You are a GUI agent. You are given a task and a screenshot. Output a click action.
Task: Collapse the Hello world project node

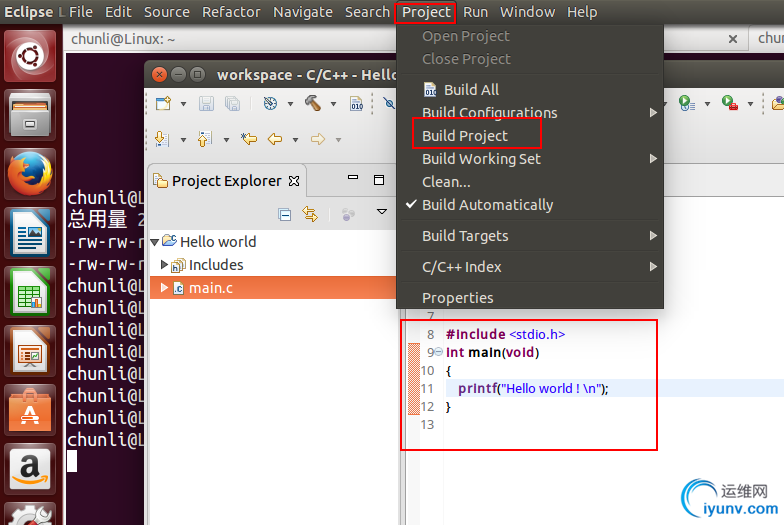tap(154, 242)
